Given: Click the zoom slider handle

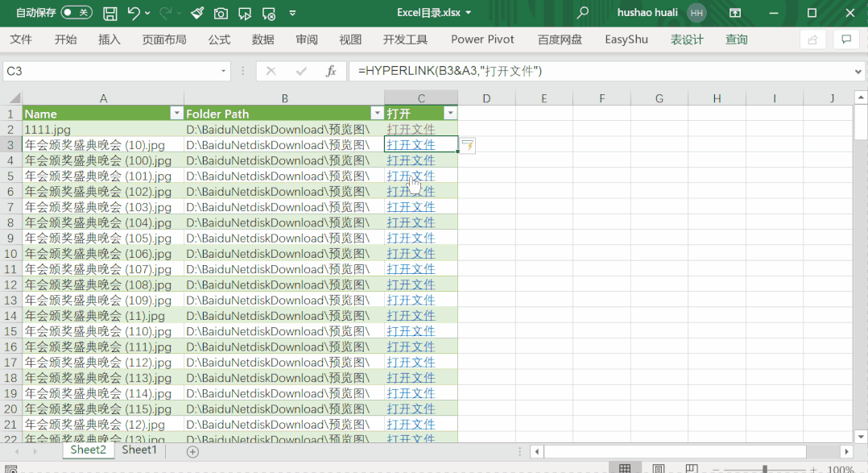Looking at the screenshot, I should [764, 469].
